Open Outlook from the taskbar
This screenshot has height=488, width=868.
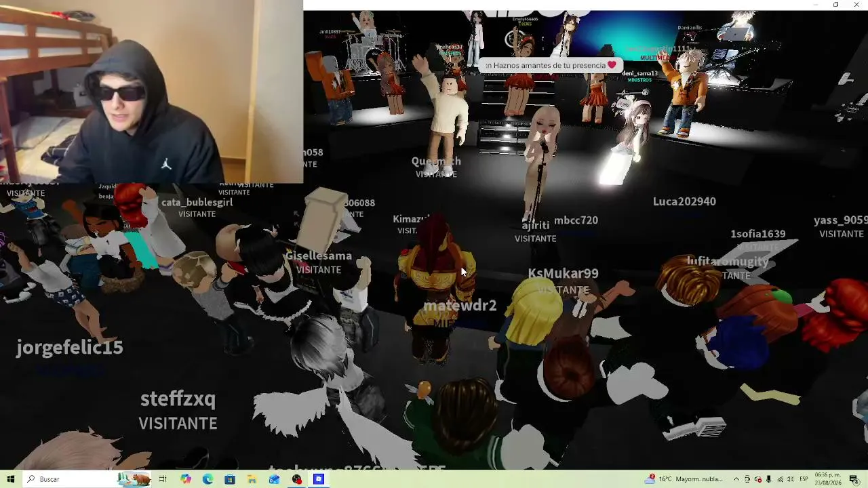point(274,479)
